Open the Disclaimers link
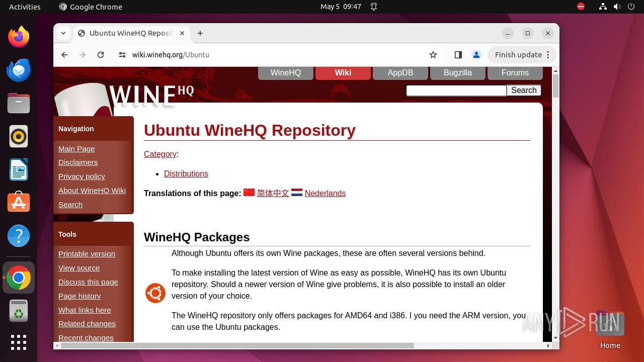 (78, 162)
